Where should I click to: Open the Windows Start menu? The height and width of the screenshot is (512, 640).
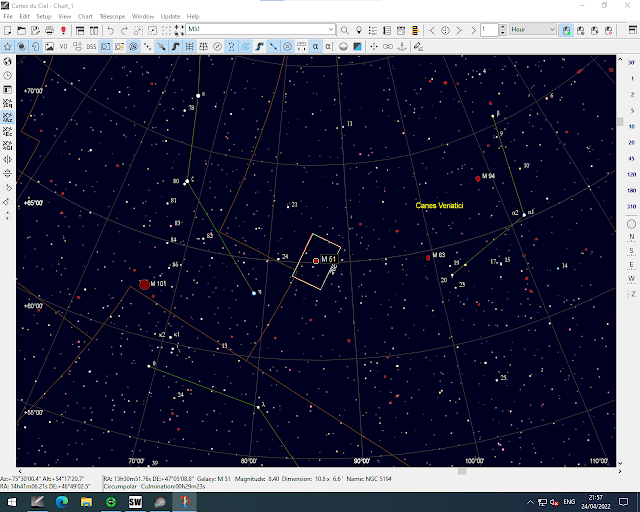pyautogui.click(x=11, y=502)
